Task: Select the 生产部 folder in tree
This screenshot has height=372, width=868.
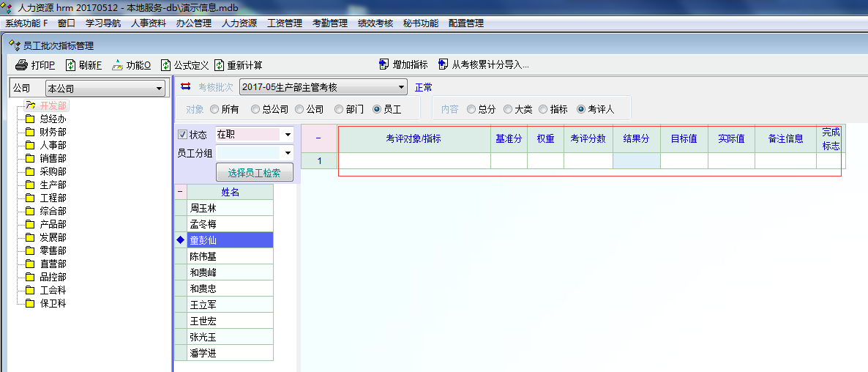Action: 53,185
